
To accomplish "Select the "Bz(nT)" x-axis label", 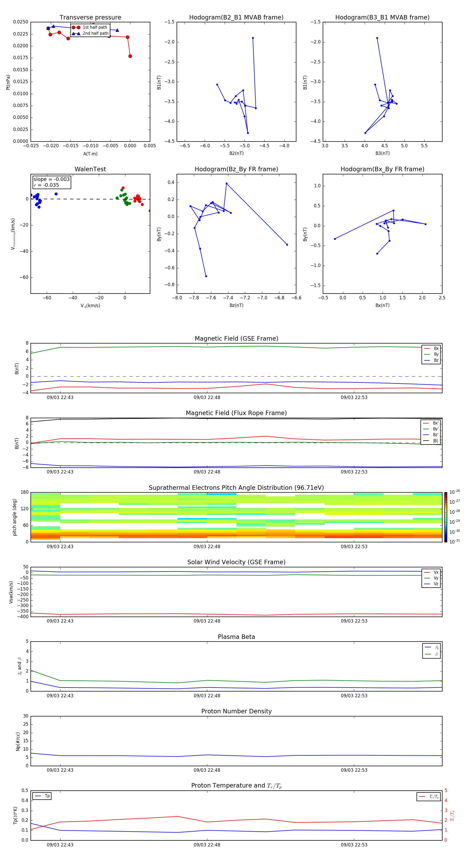I will point(236,305).
